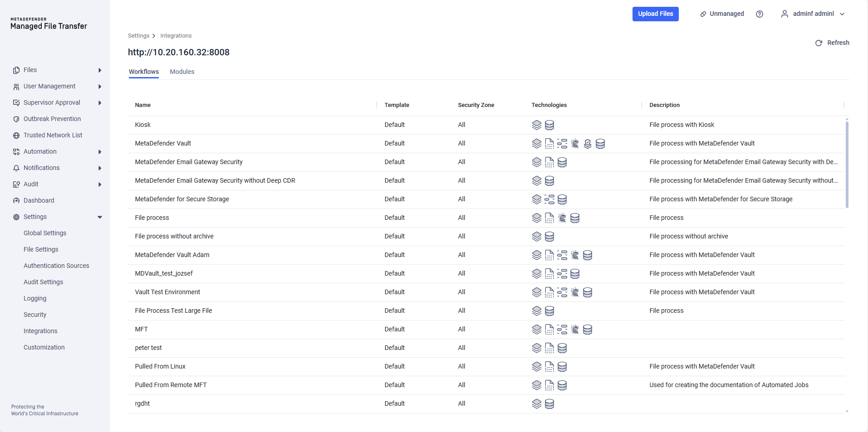
Task: Click the Upload Files button
Action: [x=655, y=14]
